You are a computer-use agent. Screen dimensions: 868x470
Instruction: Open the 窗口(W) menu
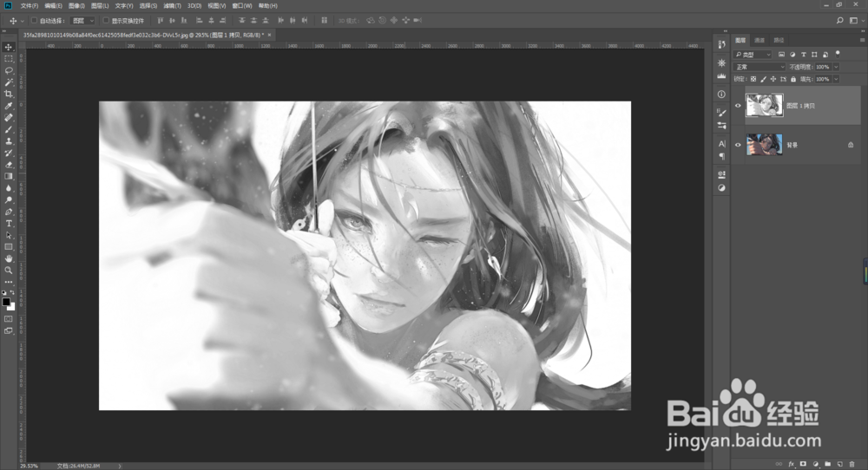pos(242,5)
